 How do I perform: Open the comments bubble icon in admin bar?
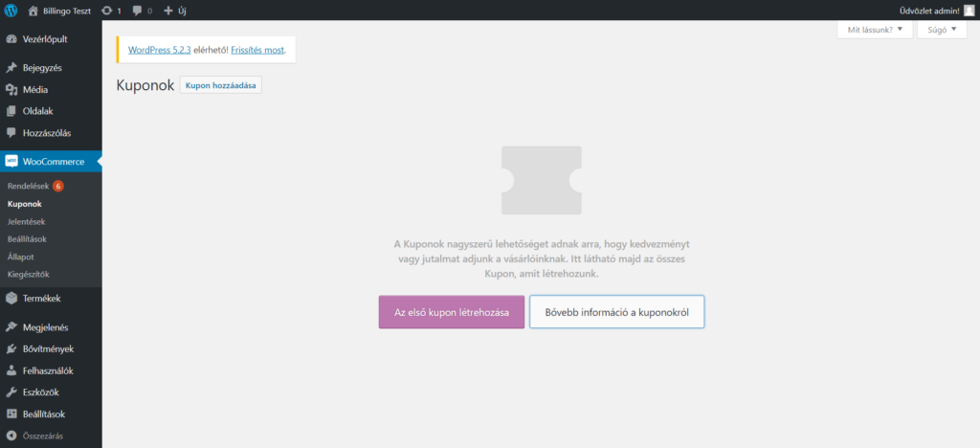pos(138,11)
